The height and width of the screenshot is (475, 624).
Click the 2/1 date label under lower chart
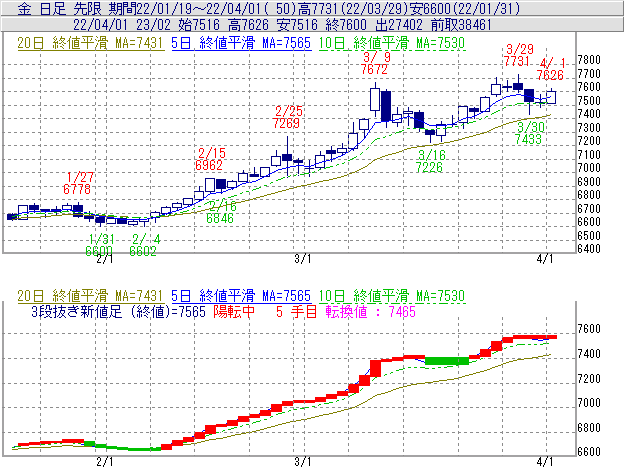click(x=105, y=462)
